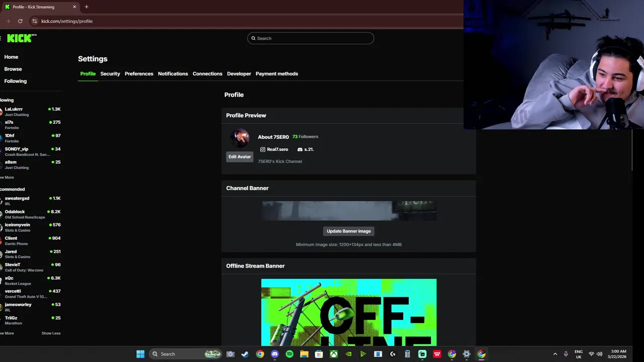This screenshot has width=644, height=362.
Task: Open TriiGz Marathon channel
Action: click(x=30, y=320)
